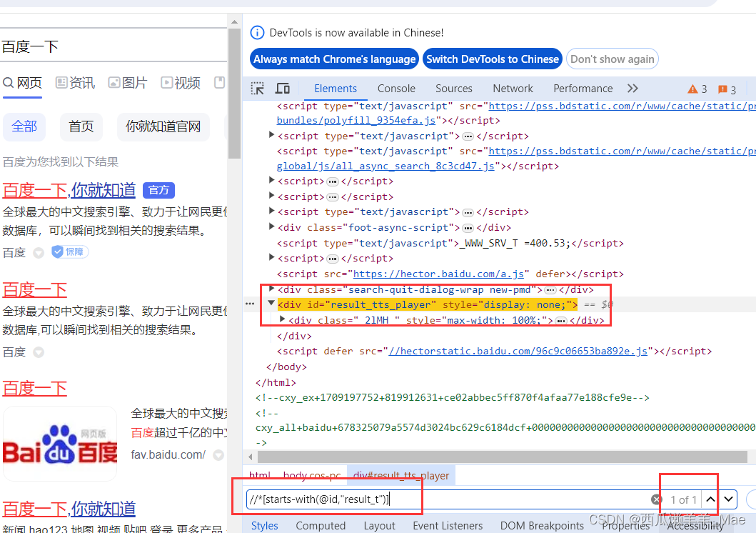Image resolution: width=756 pixels, height=533 pixels.
Task: Select div#result_tts_player breadcrumb
Action: click(400, 475)
